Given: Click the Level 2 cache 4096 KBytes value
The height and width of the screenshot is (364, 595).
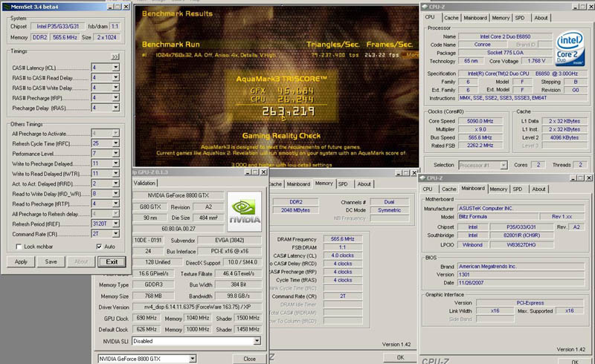Looking at the screenshot, I should tap(565, 137).
